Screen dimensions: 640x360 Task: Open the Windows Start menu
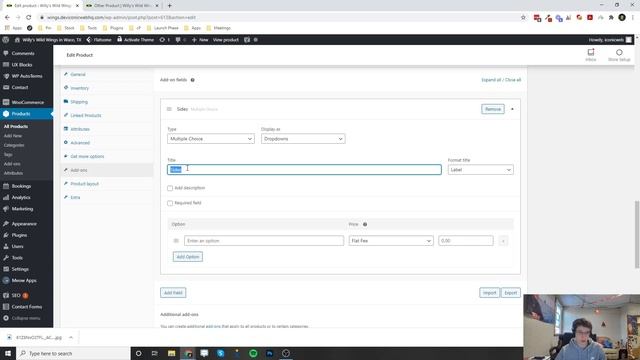tap(8, 353)
